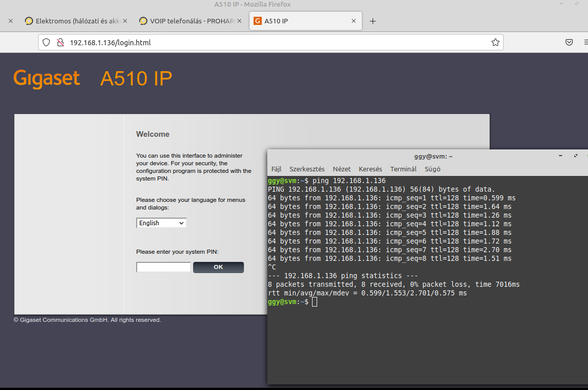Click the '8 packets transmitted' statistics line
The width and height of the screenshot is (588, 390).
(394, 284)
